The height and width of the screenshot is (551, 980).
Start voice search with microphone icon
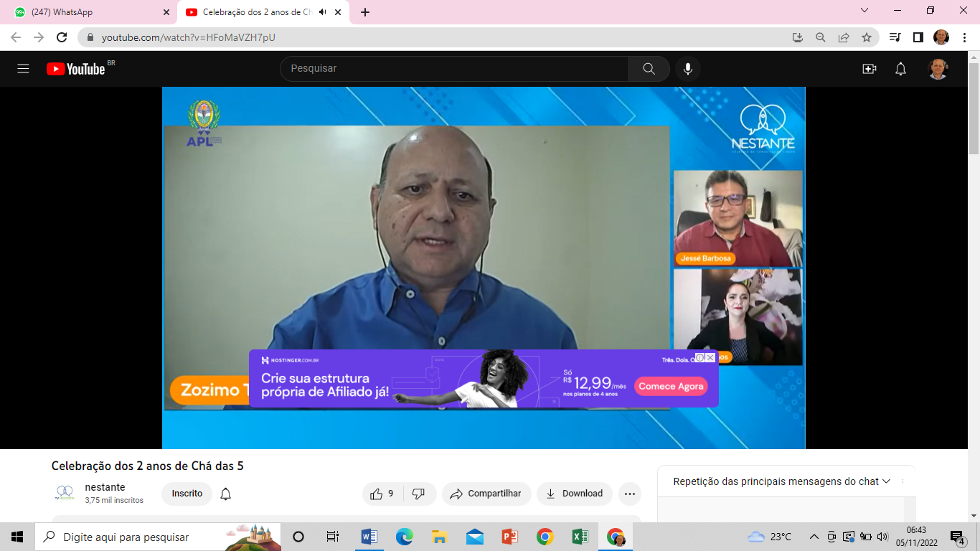coord(688,69)
